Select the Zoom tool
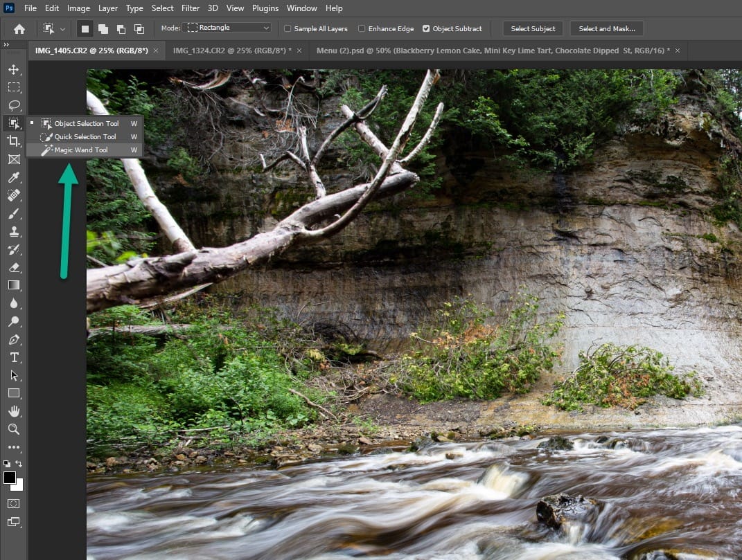742x560 pixels. pyautogui.click(x=14, y=429)
